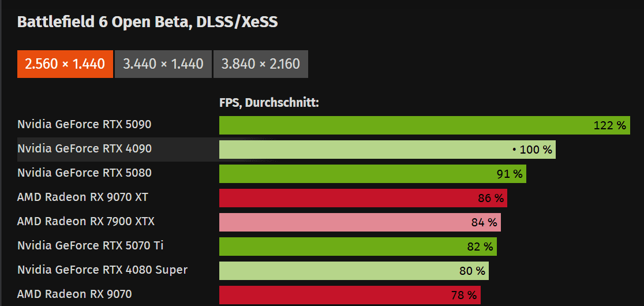Image resolution: width=644 pixels, height=306 pixels.
Task: Click the Nvidia GeForce RTX 5080 label
Action: click(84, 173)
